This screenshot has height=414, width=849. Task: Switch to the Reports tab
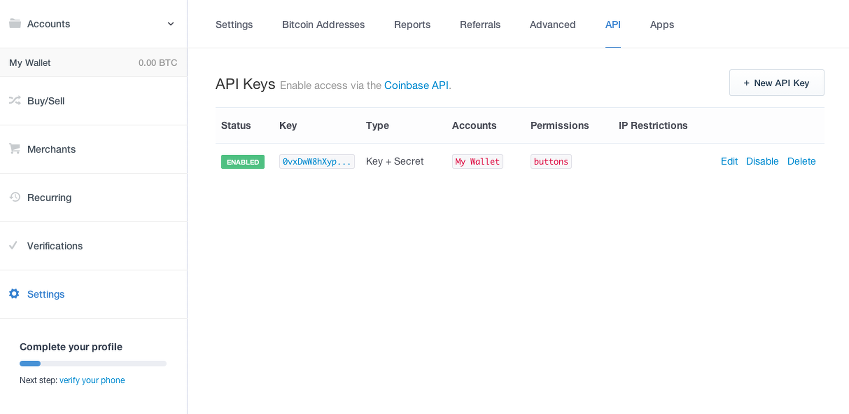[x=412, y=24]
